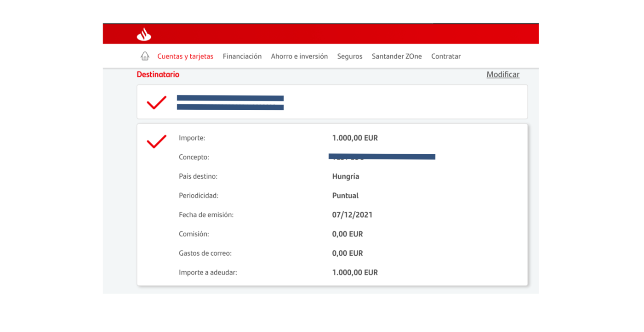Image resolution: width=644 pixels, height=332 pixels.
Task: Click the red checkmark next to the transfer summary
Action: 156,141
